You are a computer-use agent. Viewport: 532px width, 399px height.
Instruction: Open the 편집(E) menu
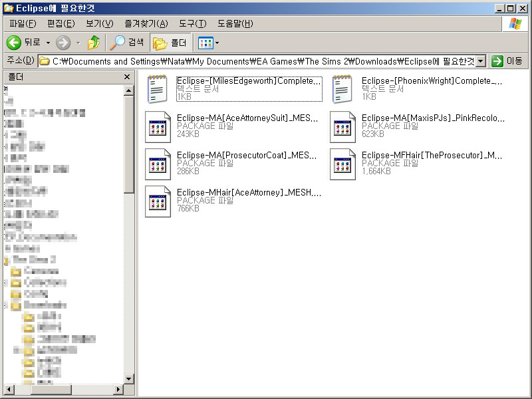pos(61,23)
